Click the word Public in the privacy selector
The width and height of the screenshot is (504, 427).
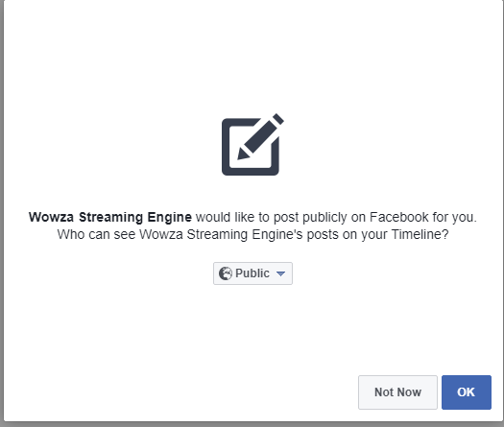click(252, 273)
